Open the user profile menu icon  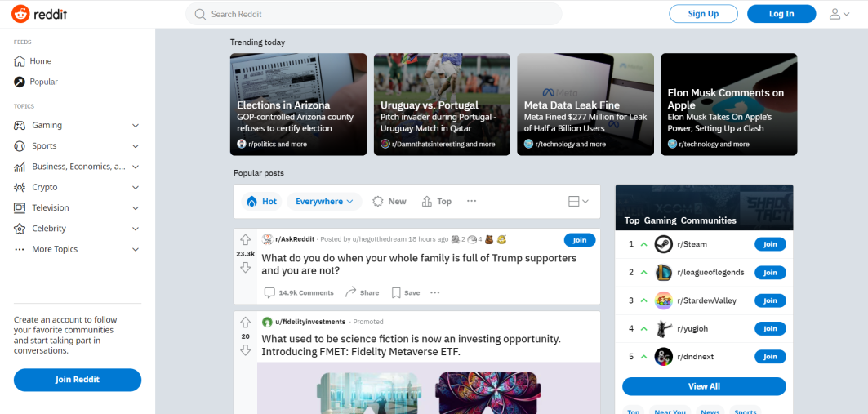[x=839, y=14]
